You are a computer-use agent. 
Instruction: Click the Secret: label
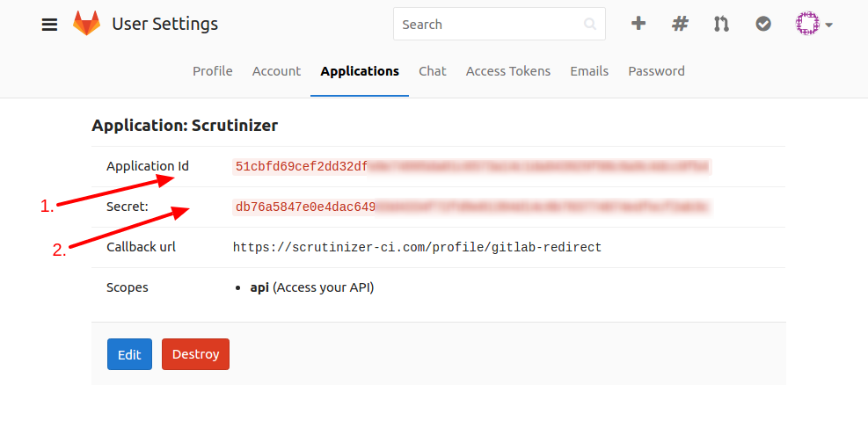(128, 207)
